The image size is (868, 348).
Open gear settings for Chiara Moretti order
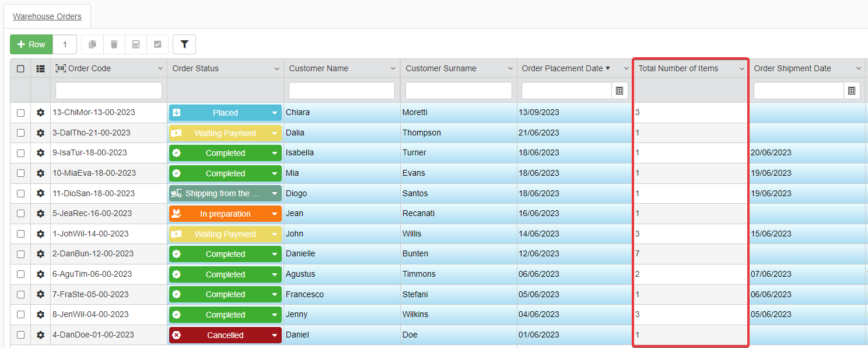(x=40, y=113)
